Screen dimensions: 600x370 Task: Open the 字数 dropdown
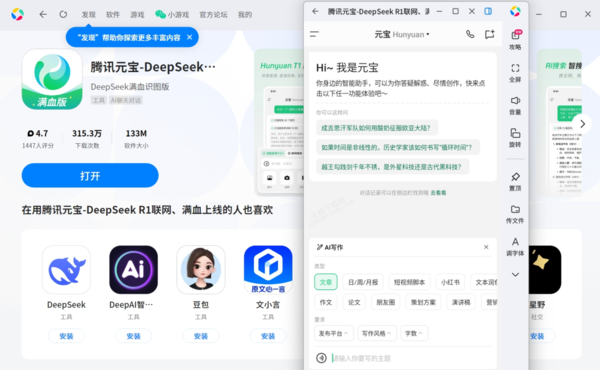(x=414, y=333)
